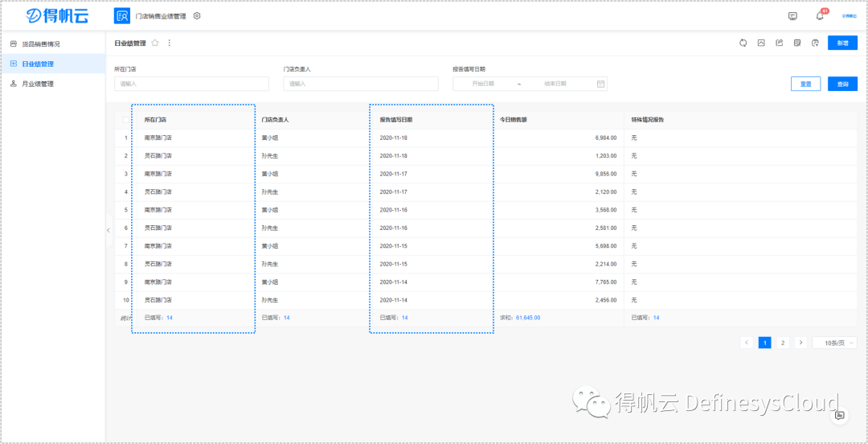Click the 结束日期 end date field
Viewport: 868px width, 444px height.
click(555, 84)
